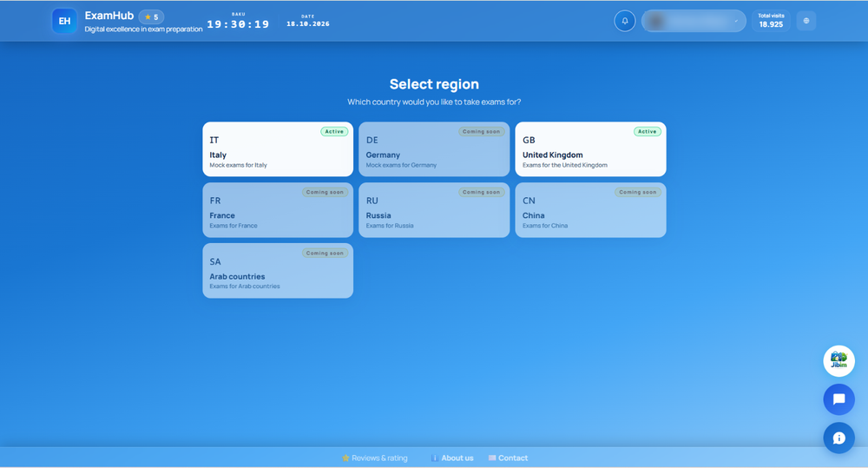The height and width of the screenshot is (468, 868).
Task: Click the Select region heading
Action: pos(434,84)
